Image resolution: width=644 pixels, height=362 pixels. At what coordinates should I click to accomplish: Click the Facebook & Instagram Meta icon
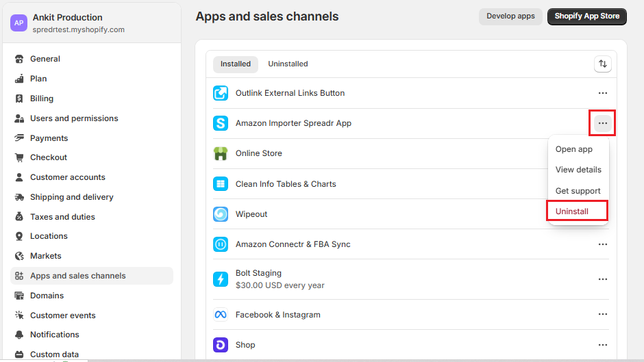221,315
